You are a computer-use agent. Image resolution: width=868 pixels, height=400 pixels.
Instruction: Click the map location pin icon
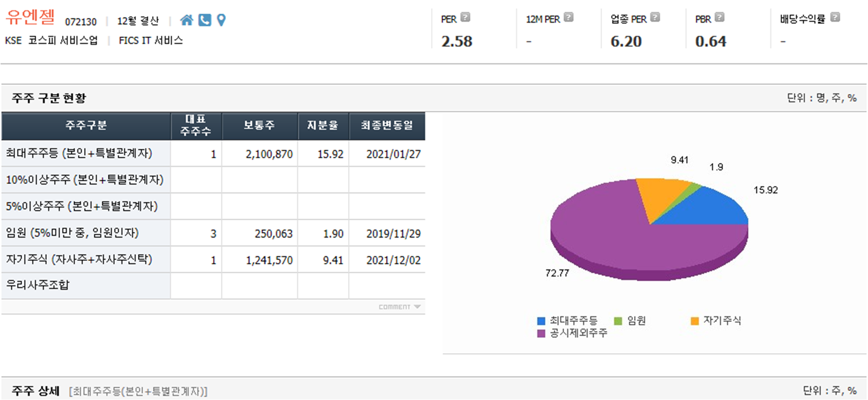coord(221,20)
